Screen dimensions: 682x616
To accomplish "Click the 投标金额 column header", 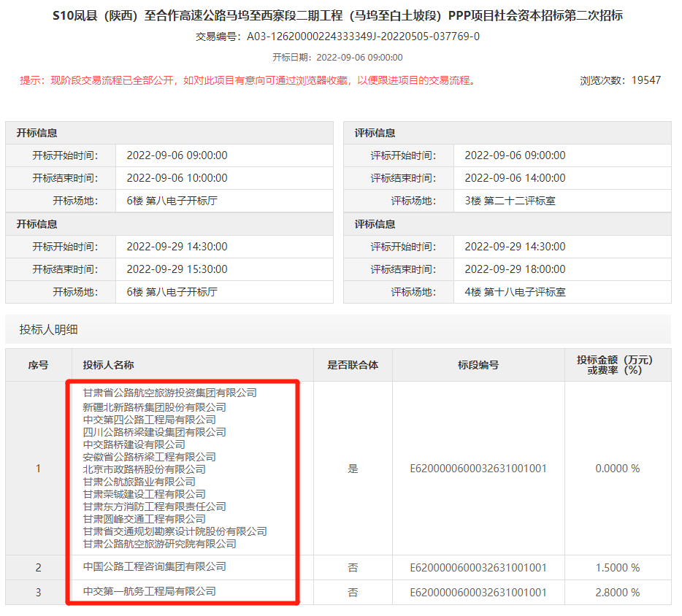I will (615, 365).
